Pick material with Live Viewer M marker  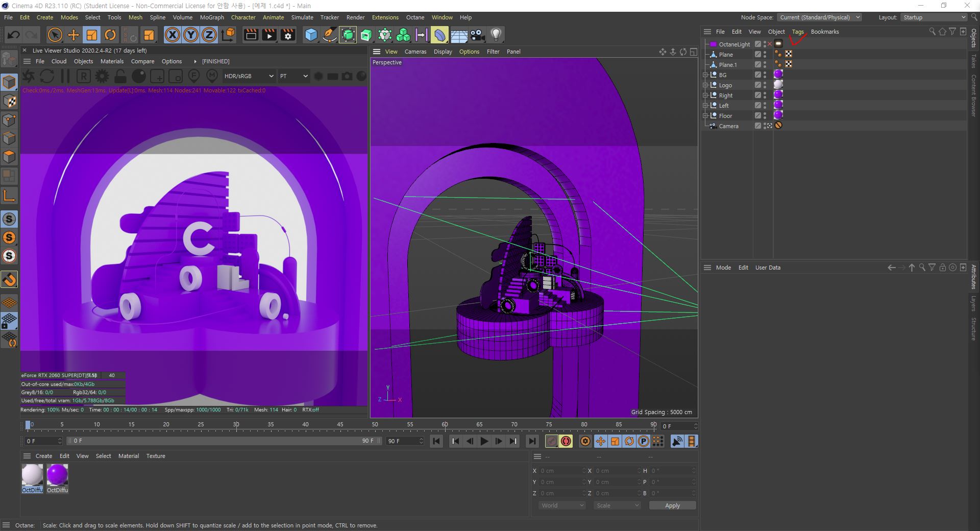pyautogui.click(x=212, y=76)
